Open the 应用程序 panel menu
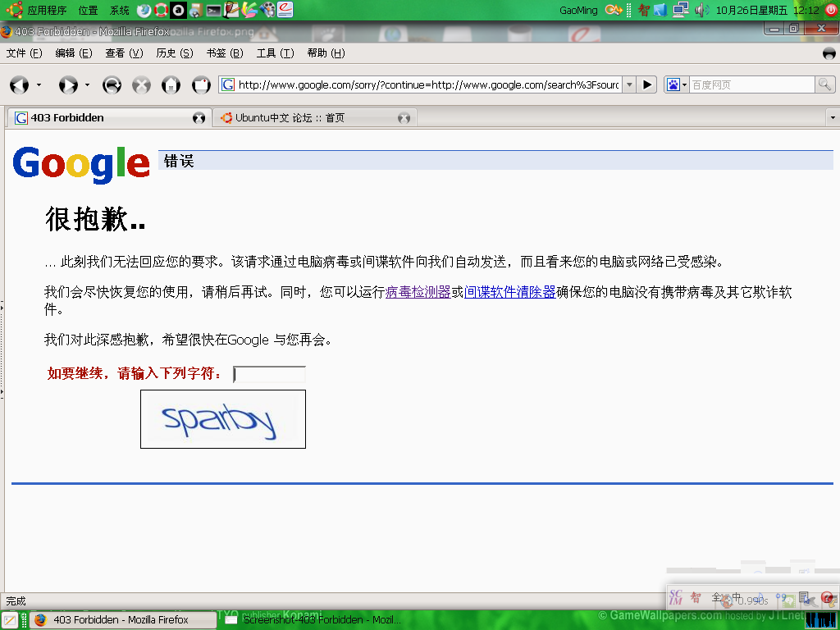 click(47, 10)
